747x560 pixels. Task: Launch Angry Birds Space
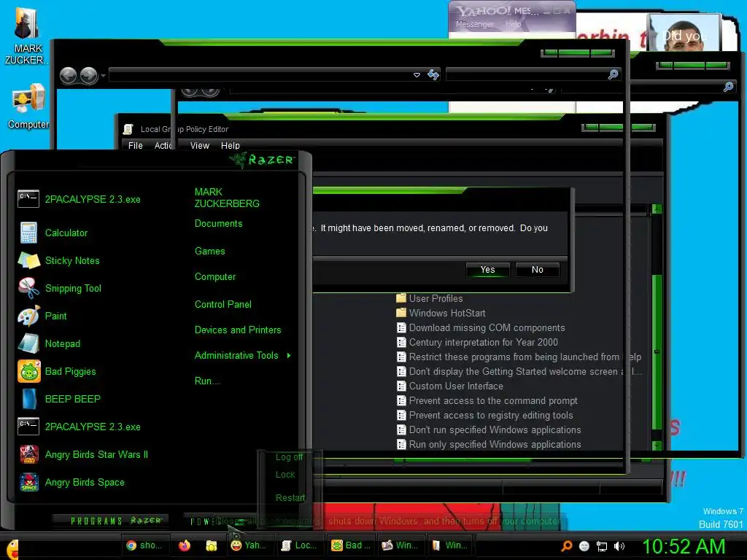[x=71, y=482]
